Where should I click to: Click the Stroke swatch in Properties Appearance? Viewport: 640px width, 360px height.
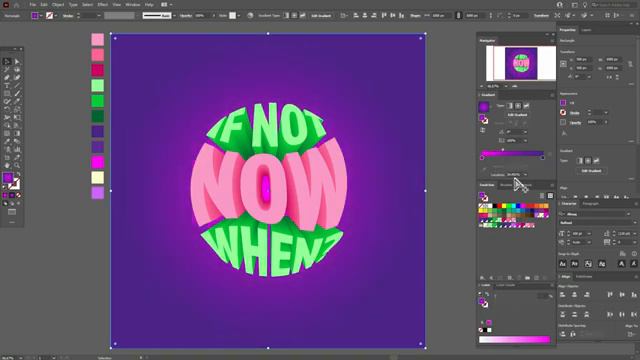(x=563, y=112)
